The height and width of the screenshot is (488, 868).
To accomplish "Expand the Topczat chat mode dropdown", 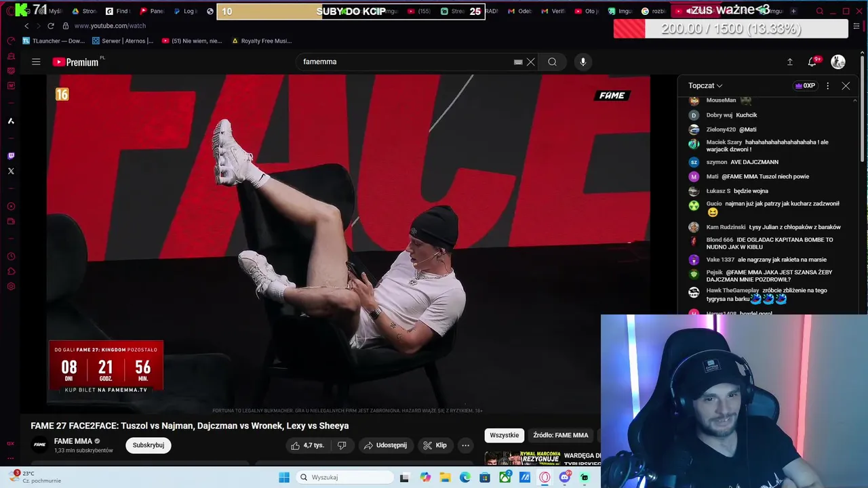I will (705, 86).
